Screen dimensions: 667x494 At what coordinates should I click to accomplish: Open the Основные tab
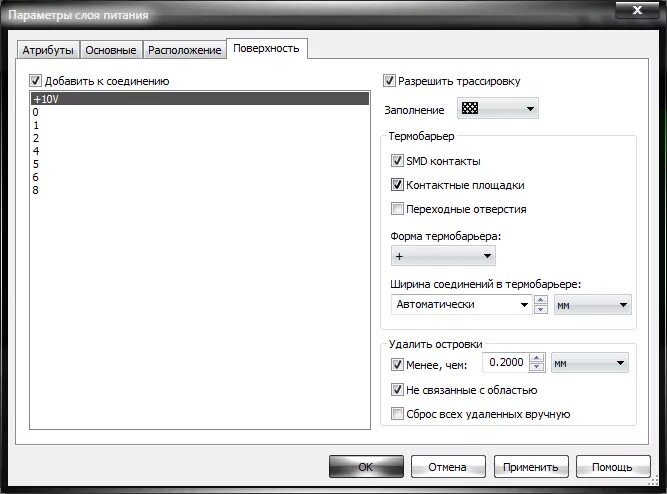111,50
